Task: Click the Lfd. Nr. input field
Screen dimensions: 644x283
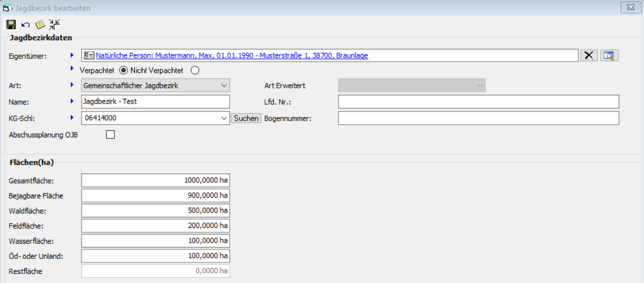Action: click(478, 101)
